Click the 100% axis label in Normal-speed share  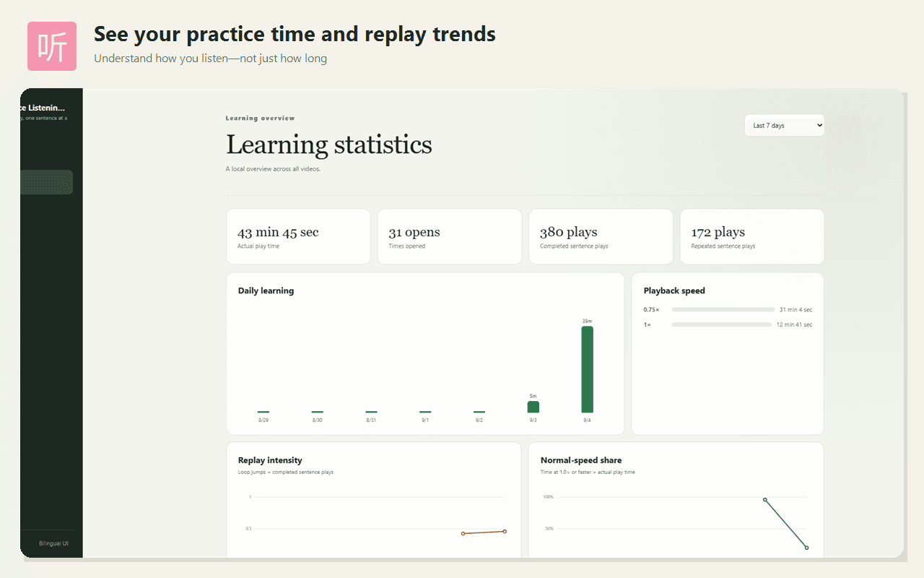[x=549, y=497]
